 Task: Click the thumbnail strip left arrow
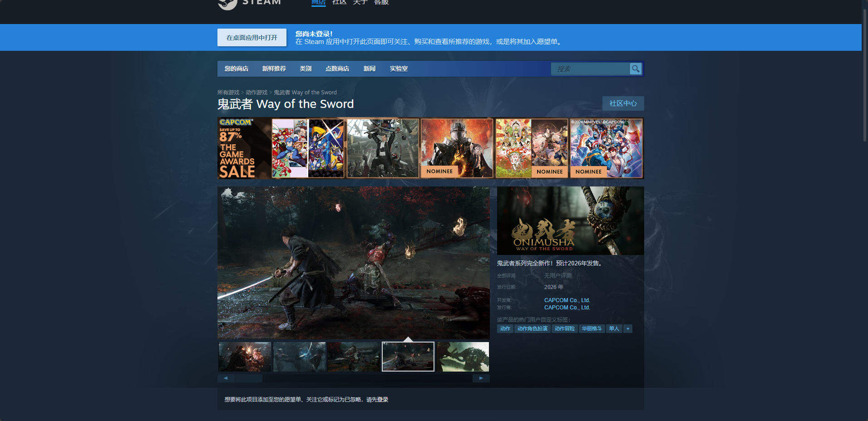pyautogui.click(x=226, y=378)
